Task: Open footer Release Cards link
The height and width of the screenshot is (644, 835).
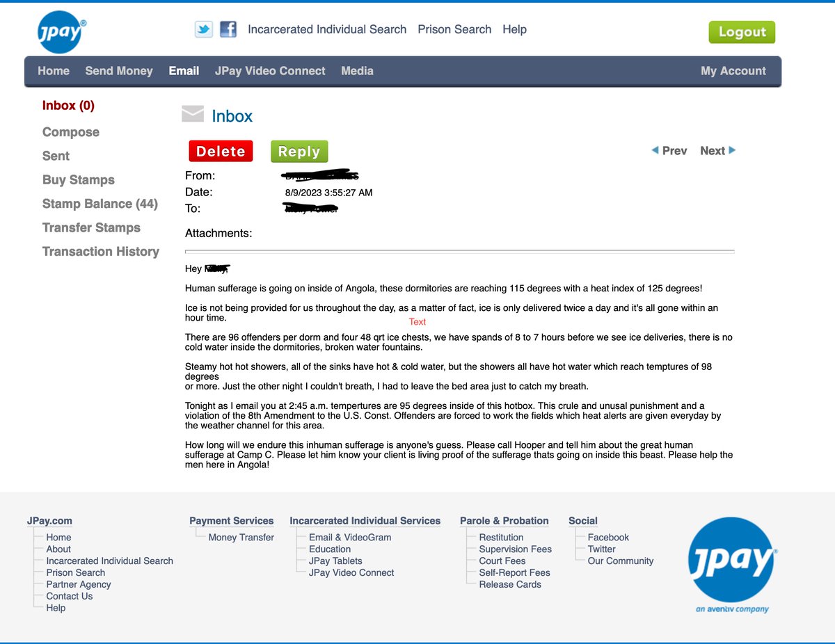Action: tap(510, 585)
